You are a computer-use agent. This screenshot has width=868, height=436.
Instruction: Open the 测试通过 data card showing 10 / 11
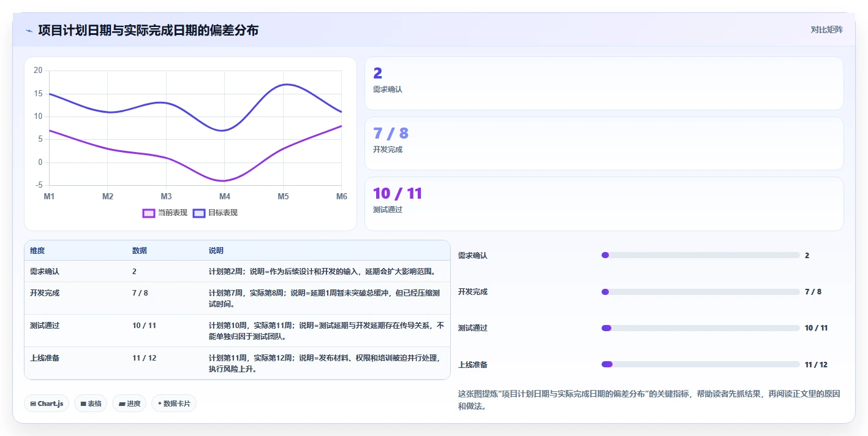(x=604, y=204)
